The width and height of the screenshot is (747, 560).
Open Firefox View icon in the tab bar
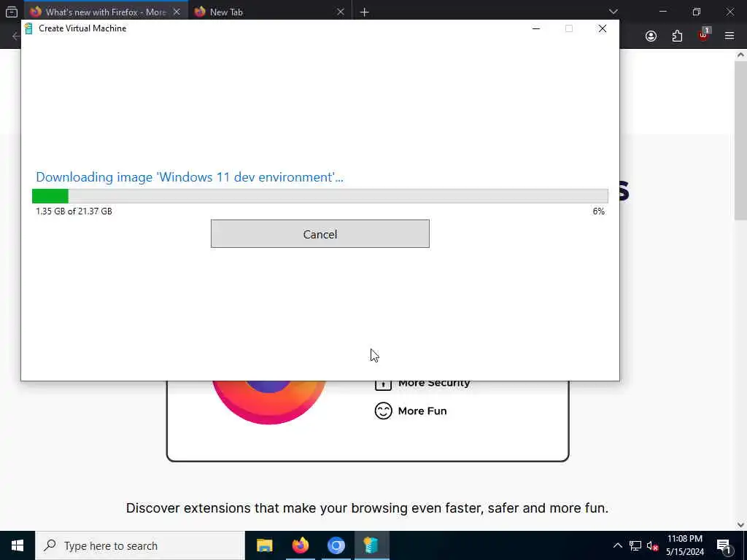coord(12,12)
